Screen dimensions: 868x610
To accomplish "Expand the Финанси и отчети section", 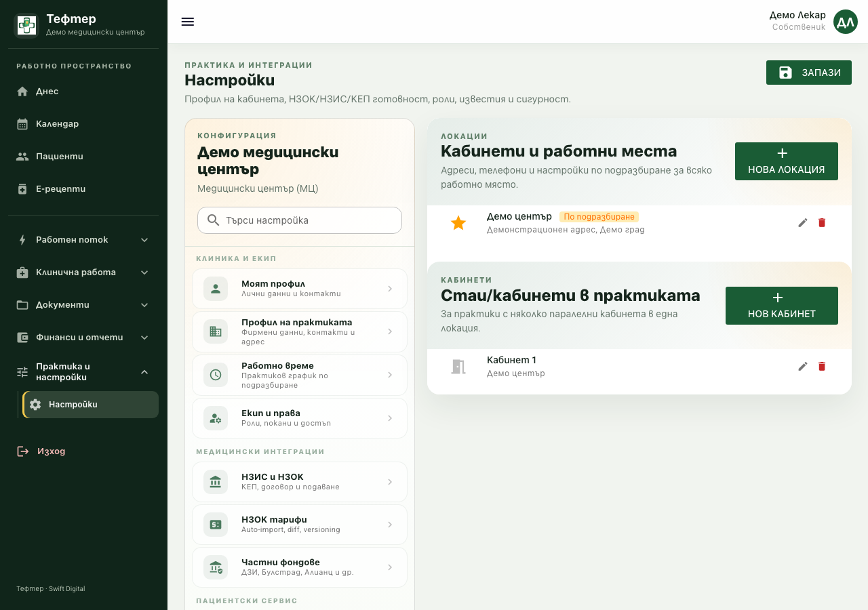I will 83,338.
